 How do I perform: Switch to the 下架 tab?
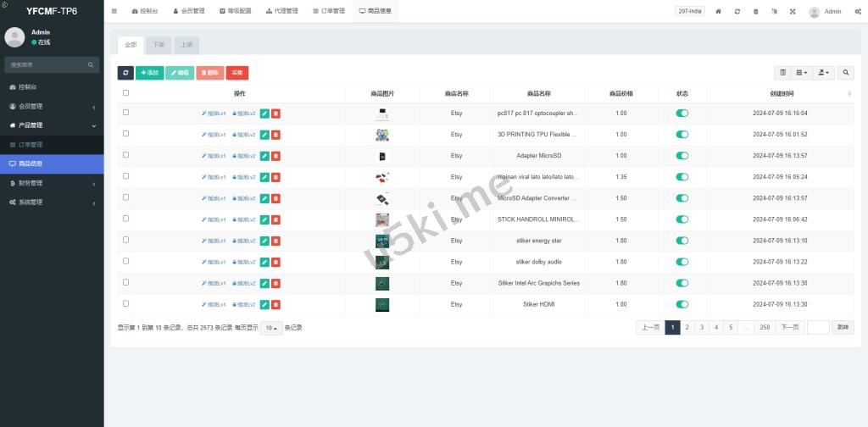click(159, 44)
